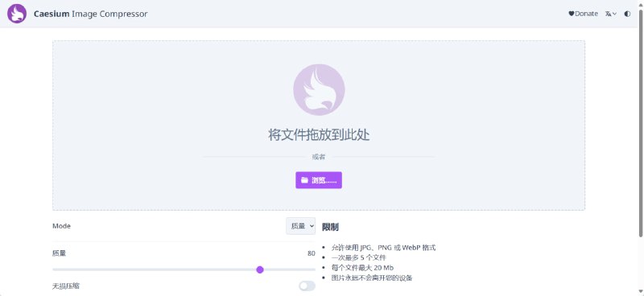This screenshot has height=296, width=644.
Task: Click the text 一次最多 5 个文件
Action: tap(358, 257)
